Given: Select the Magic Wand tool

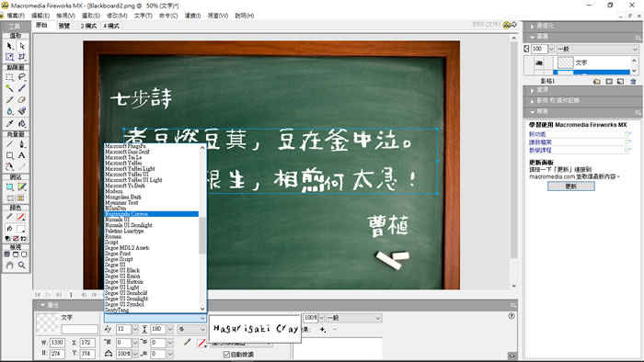Looking at the screenshot, I should click(x=9, y=88).
